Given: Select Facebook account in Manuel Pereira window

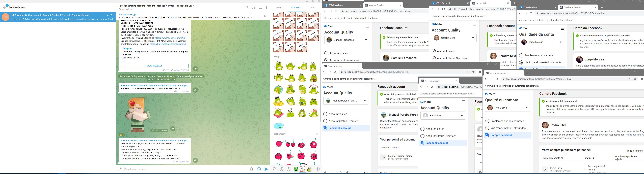Looking at the screenshot, I should click(346, 128).
